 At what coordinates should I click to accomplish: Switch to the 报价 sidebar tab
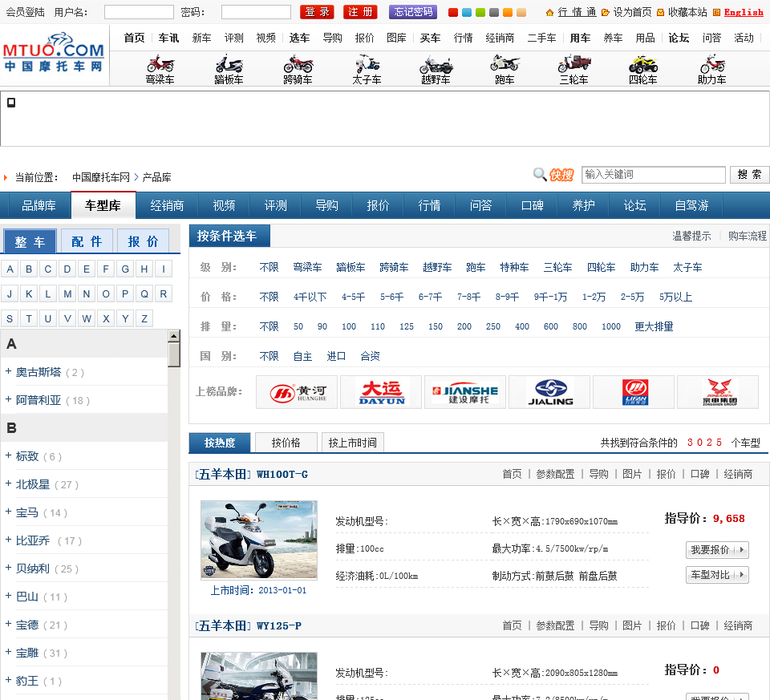pyautogui.click(x=143, y=241)
